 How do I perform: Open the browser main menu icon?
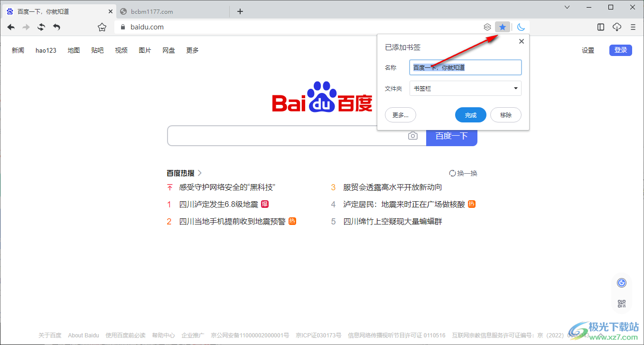[x=633, y=27]
